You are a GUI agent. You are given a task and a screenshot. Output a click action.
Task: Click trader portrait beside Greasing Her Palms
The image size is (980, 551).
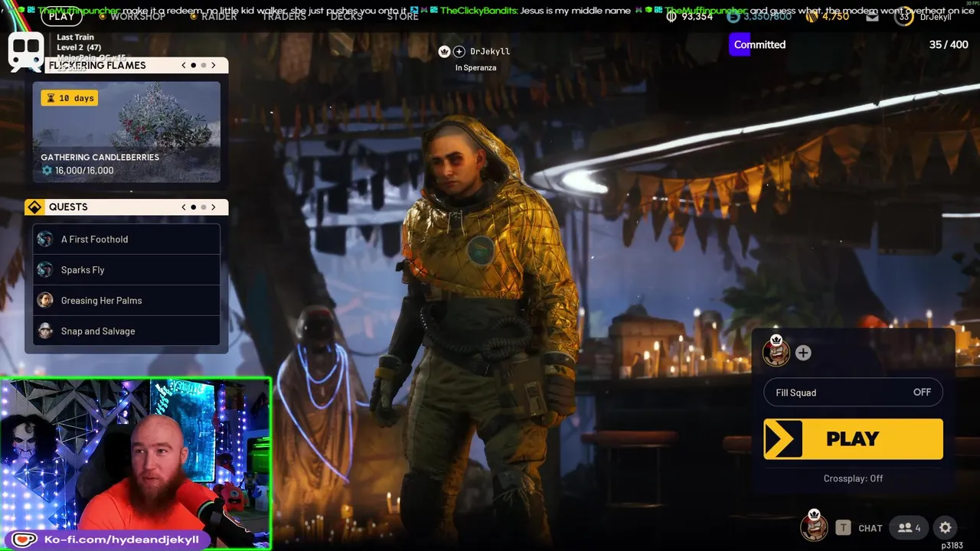[45, 300]
